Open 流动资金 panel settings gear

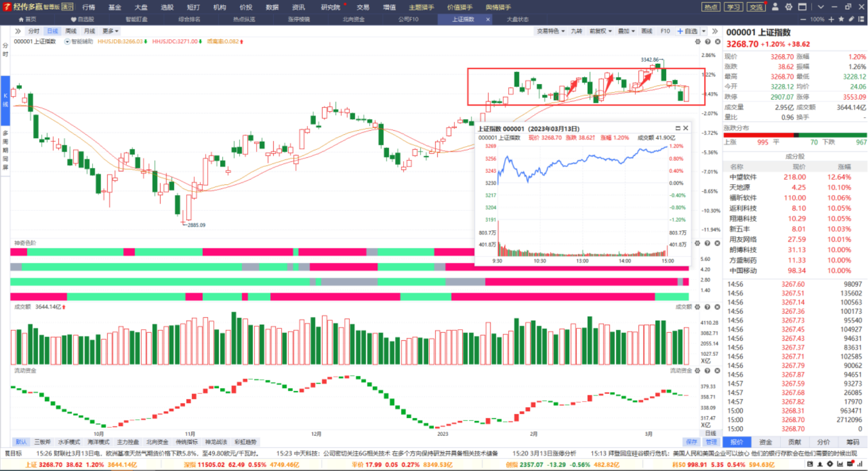[697, 370]
